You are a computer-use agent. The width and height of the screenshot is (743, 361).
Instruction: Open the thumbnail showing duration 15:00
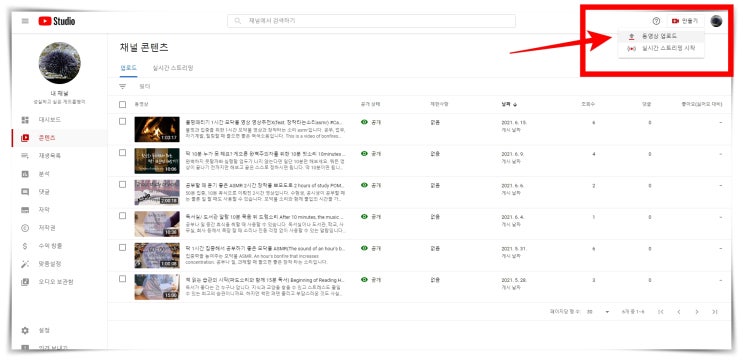(157, 287)
